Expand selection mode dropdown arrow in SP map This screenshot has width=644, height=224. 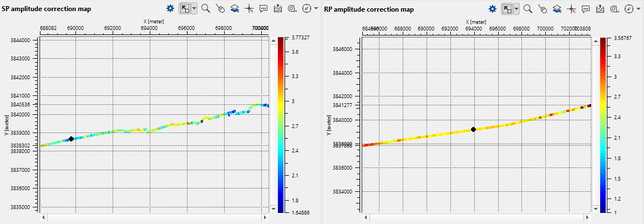coord(194,9)
